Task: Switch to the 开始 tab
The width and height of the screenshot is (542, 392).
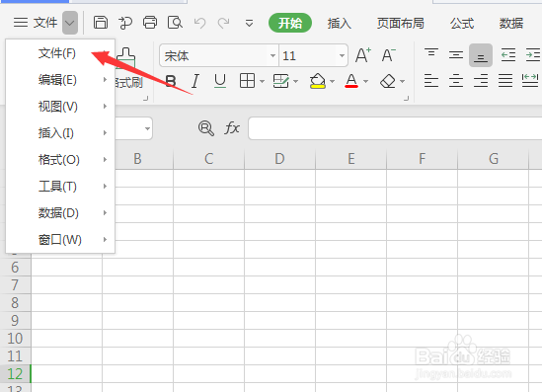Action: pyautogui.click(x=290, y=23)
